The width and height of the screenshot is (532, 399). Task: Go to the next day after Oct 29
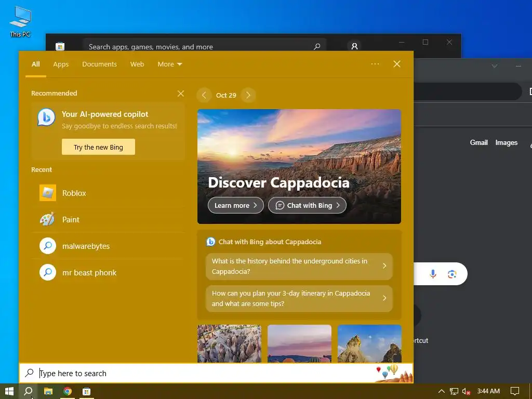pyautogui.click(x=248, y=96)
